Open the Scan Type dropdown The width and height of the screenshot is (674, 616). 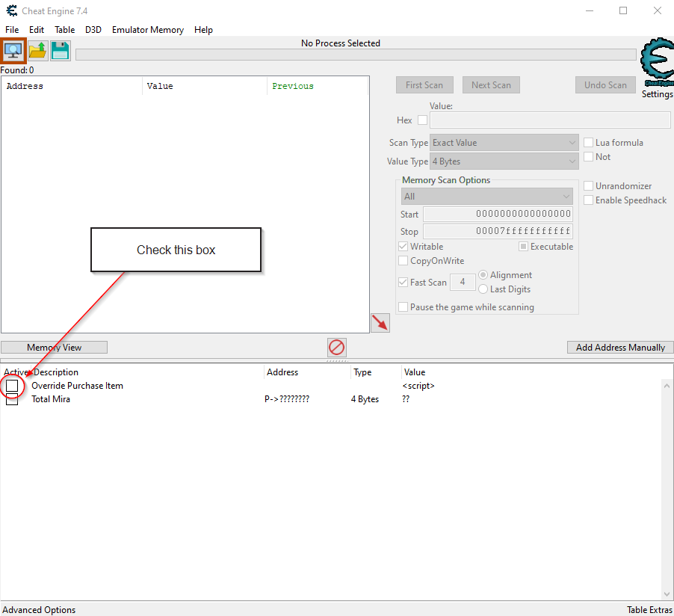click(504, 142)
